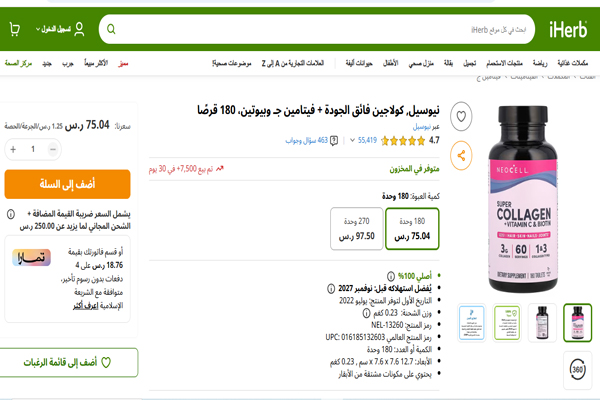Viewport: 600px width, 400px height.
Task: Open the تجميل menu
Action: [470, 63]
